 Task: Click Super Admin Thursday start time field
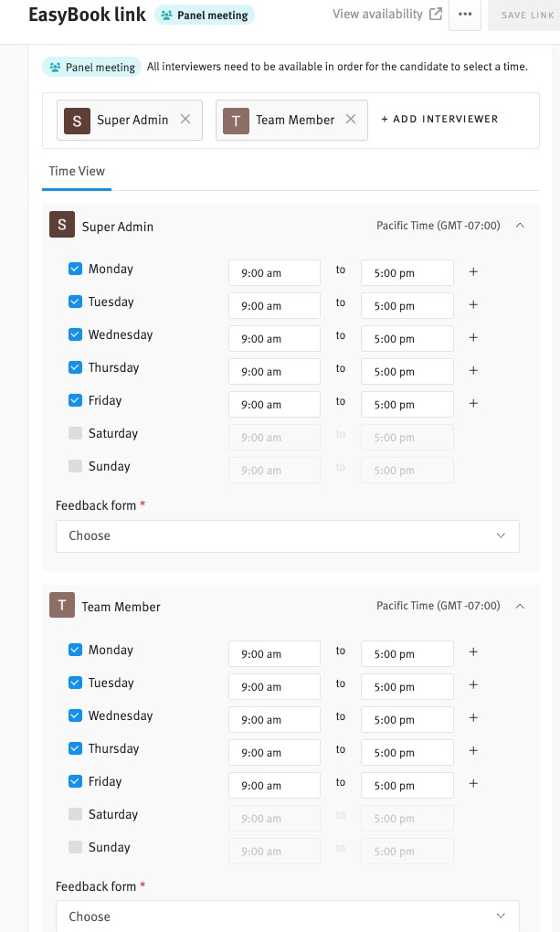tap(275, 372)
